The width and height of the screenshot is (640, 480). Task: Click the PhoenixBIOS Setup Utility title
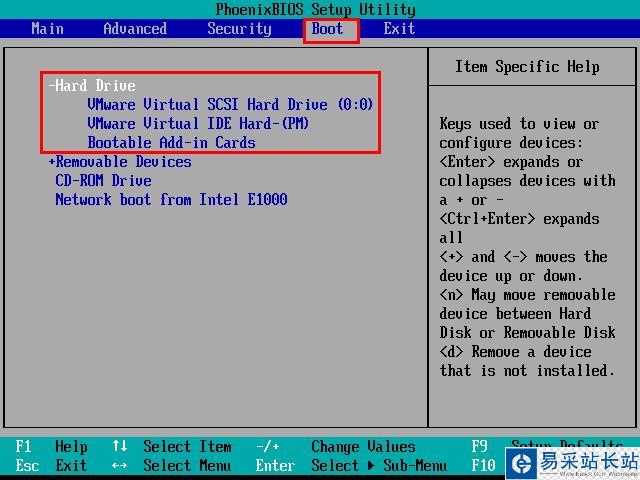316,9
